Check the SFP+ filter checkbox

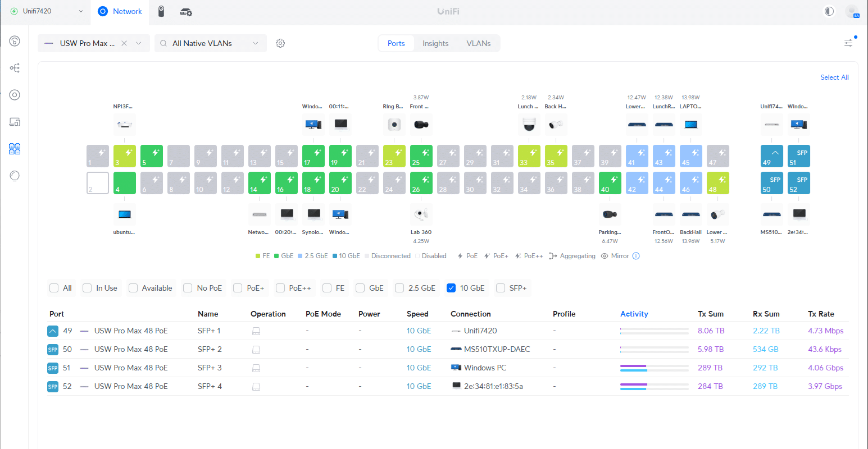(x=501, y=288)
